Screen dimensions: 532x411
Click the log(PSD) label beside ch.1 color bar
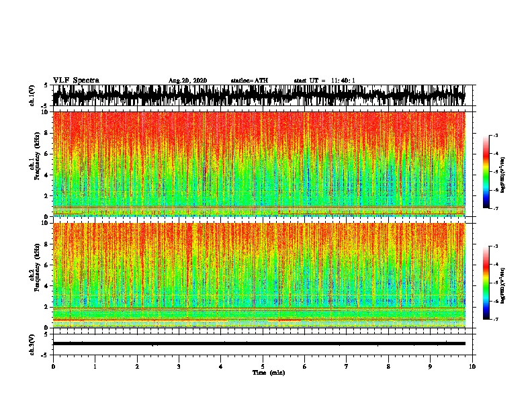(x=502, y=175)
